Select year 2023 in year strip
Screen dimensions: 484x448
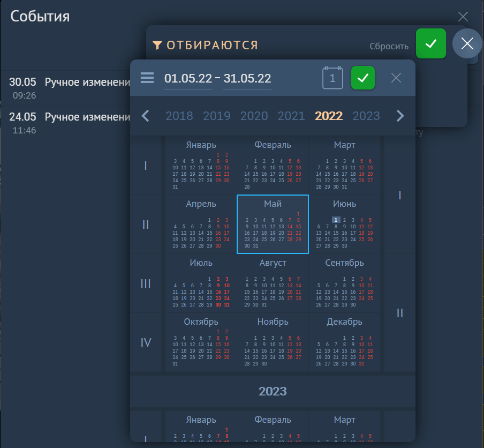tap(366, 116)
